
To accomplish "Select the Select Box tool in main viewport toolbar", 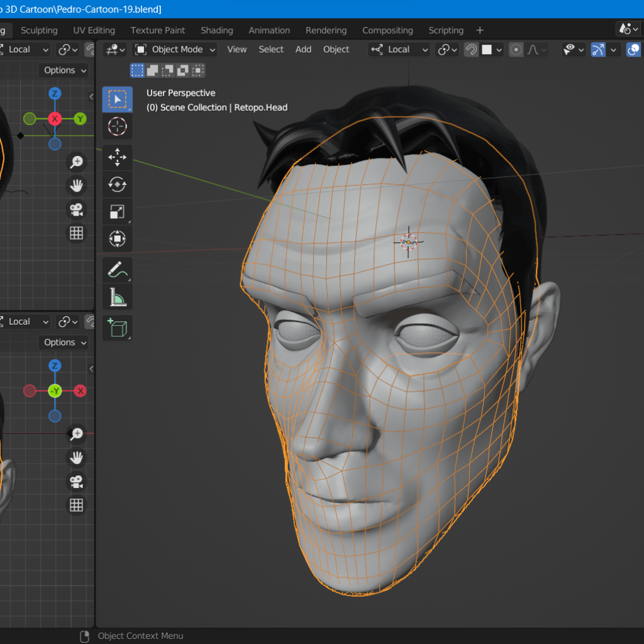I will point(117,99).
